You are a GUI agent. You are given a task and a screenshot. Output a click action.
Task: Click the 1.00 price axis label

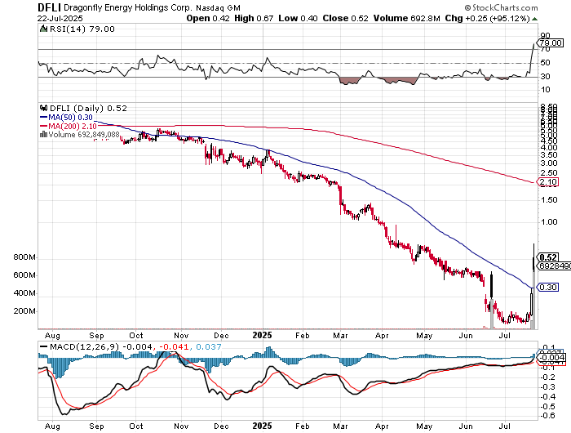(549, 222)
